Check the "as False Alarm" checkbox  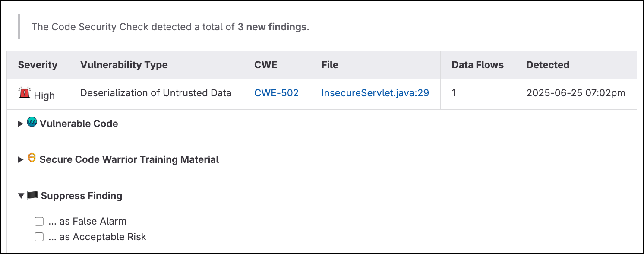pos(39,222)
